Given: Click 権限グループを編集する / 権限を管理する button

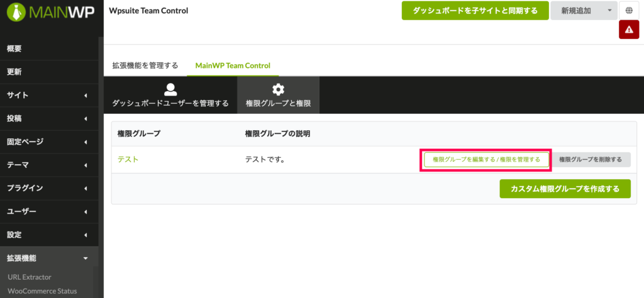Looking at the screenshot, I should (x=486, y=159).
